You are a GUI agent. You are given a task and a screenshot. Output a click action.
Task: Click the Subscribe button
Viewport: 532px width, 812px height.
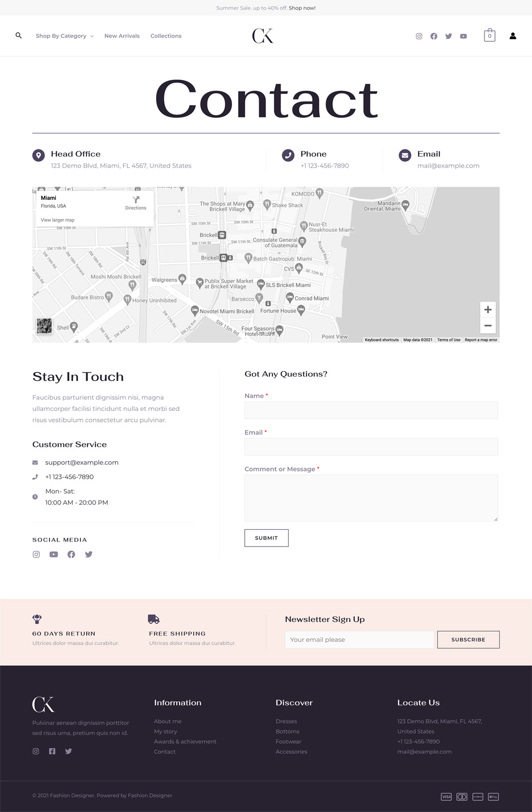468,640
